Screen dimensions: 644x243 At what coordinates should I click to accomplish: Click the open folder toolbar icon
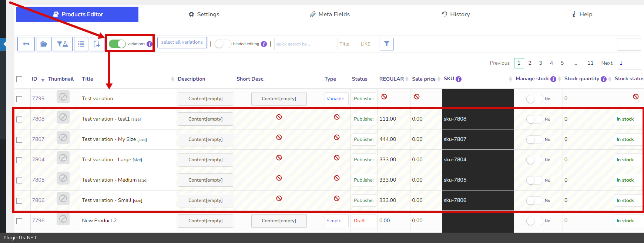click(44, 44)
